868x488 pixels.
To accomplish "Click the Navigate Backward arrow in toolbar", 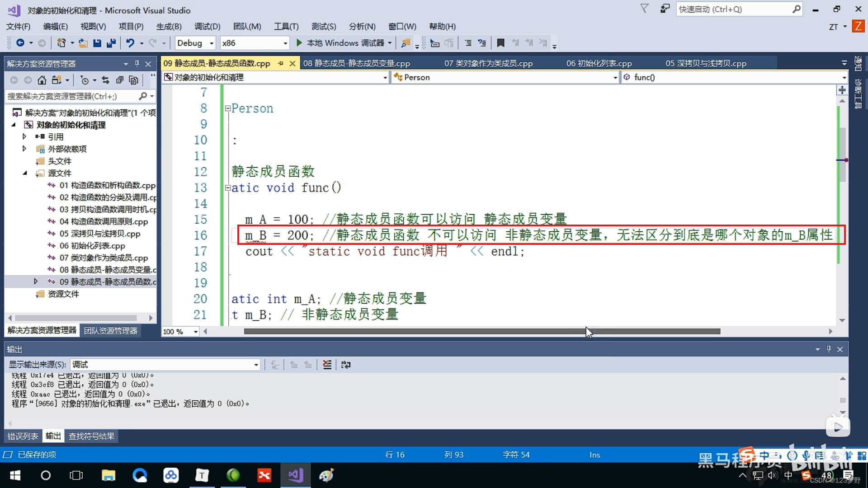I will point(20,43).
